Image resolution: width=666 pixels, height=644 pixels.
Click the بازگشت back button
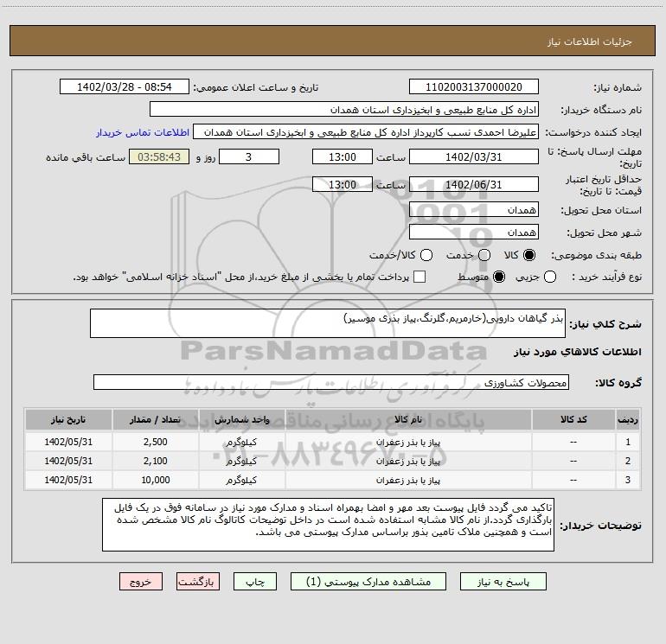coord(198,582)
